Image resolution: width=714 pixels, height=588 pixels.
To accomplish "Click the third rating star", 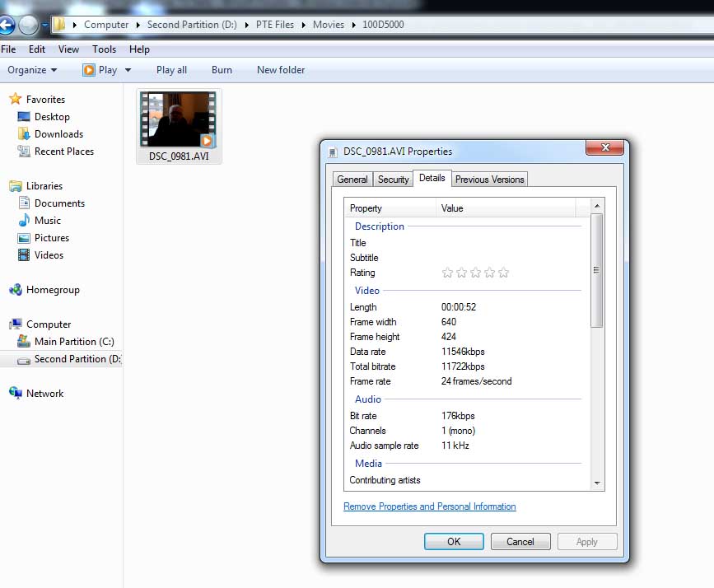I will pyautogui.click(x=476, y=273).
